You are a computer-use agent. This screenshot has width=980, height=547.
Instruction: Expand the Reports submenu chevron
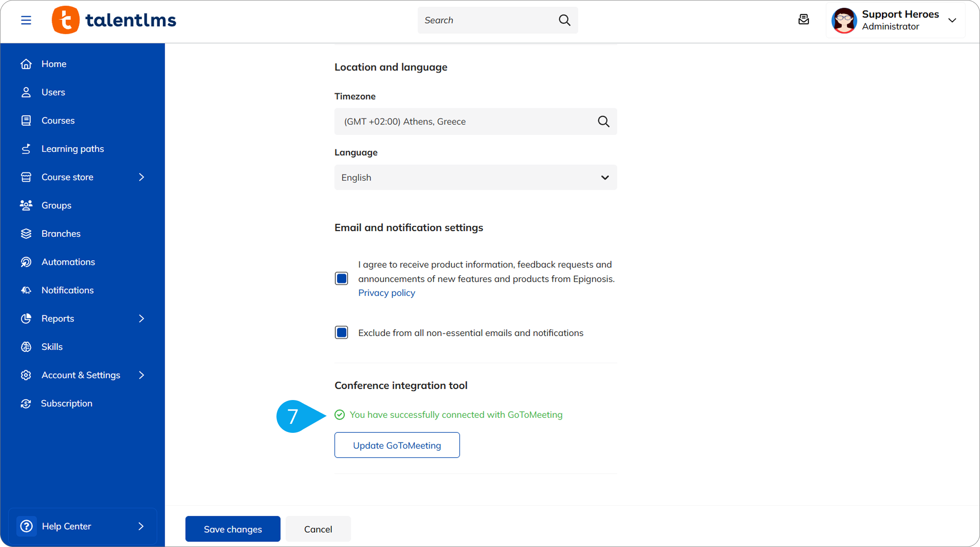(x=141, y=319)
